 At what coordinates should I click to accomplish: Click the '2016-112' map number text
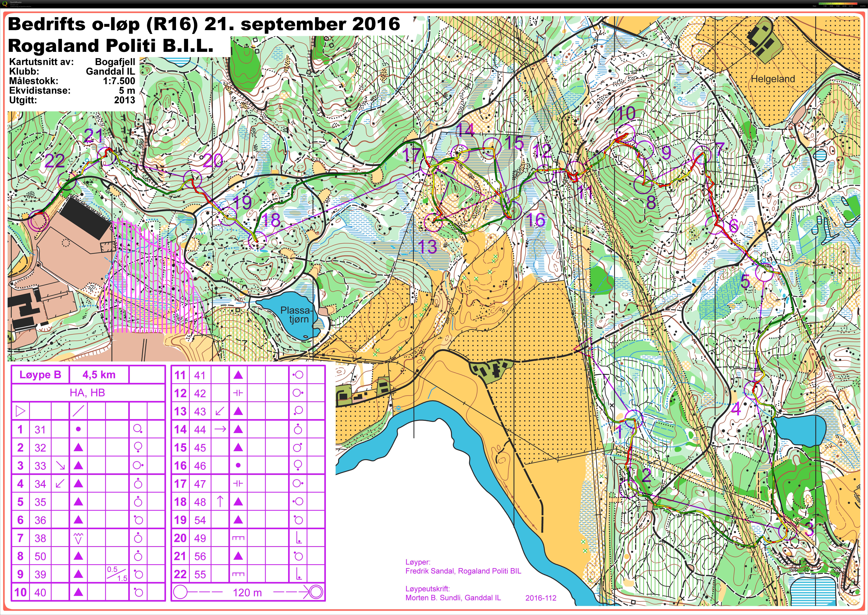point(541,598)
